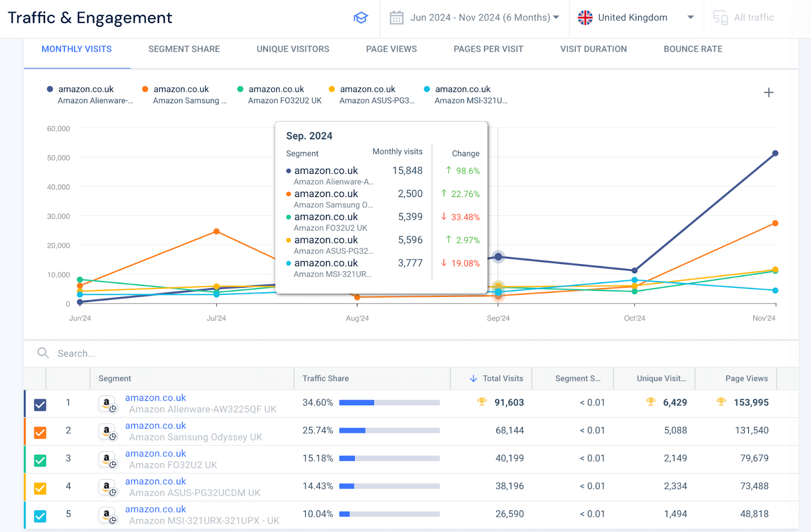
Task: Click the trophy icon next to 91,603
Action: tap(482, 402)
